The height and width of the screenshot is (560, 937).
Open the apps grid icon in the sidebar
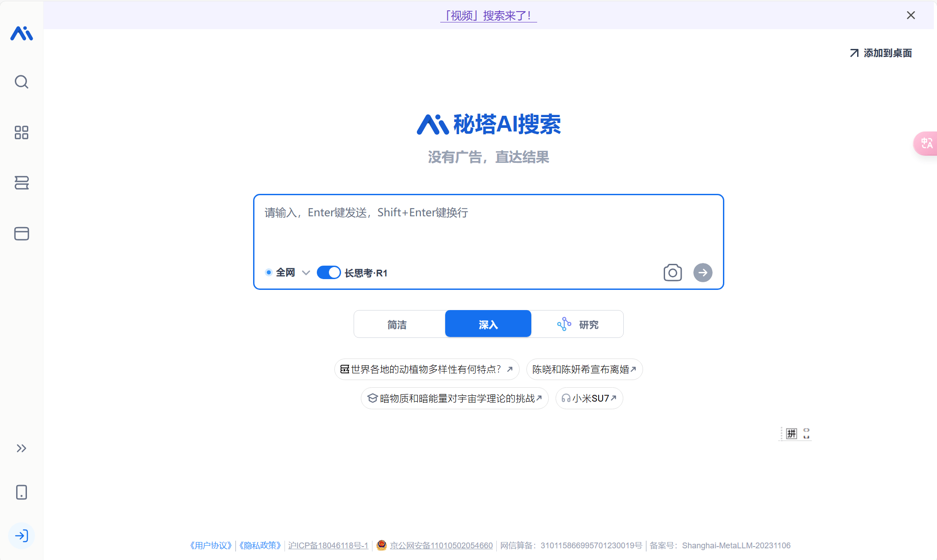22,133
